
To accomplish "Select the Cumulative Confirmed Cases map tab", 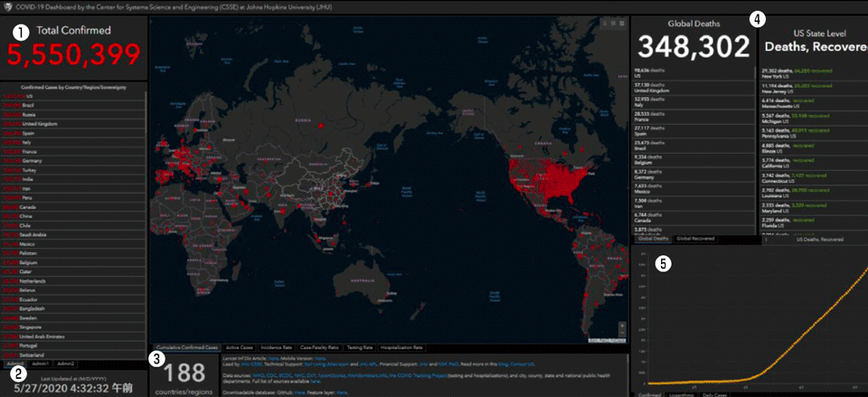I will [x=185, y=348].
